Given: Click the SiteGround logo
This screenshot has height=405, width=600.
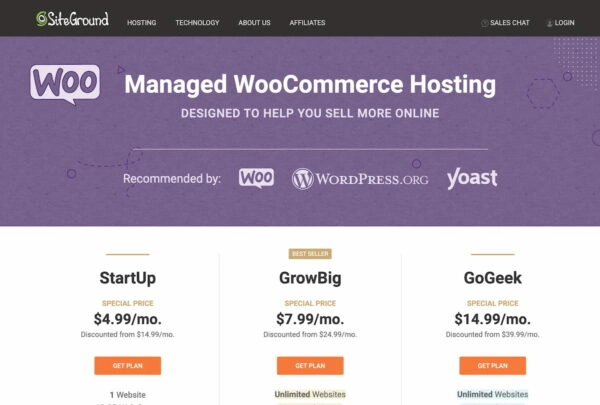Looking at the screenshot, I should point(72,19).
